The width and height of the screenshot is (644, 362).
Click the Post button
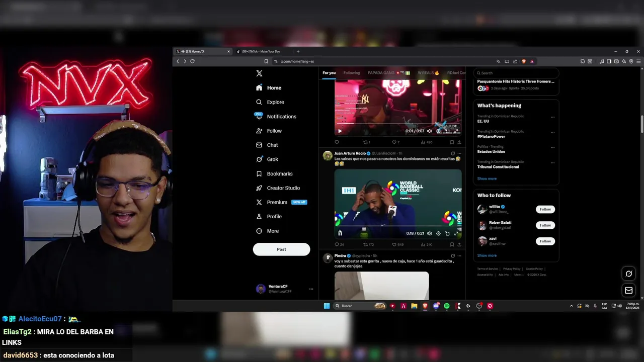(281, 249)
